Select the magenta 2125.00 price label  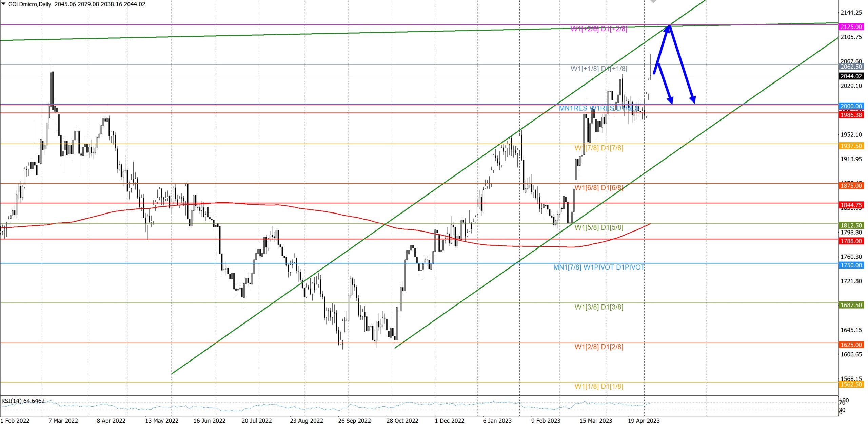[x=851, y=27]
